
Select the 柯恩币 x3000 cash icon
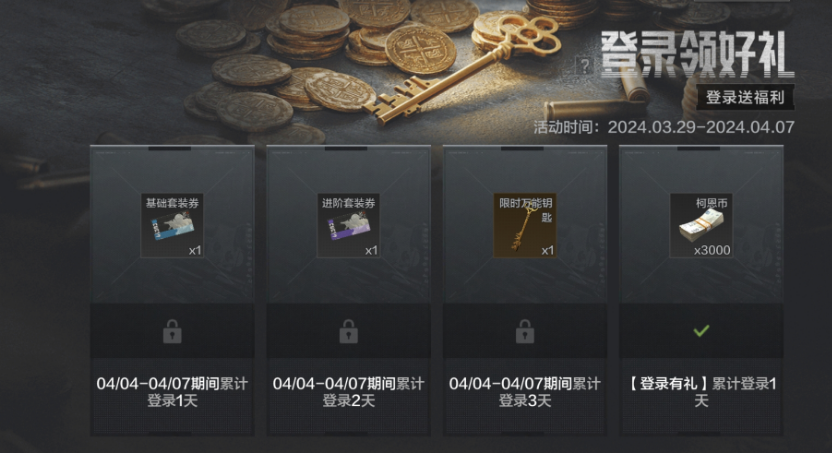[x=701, y=225]
